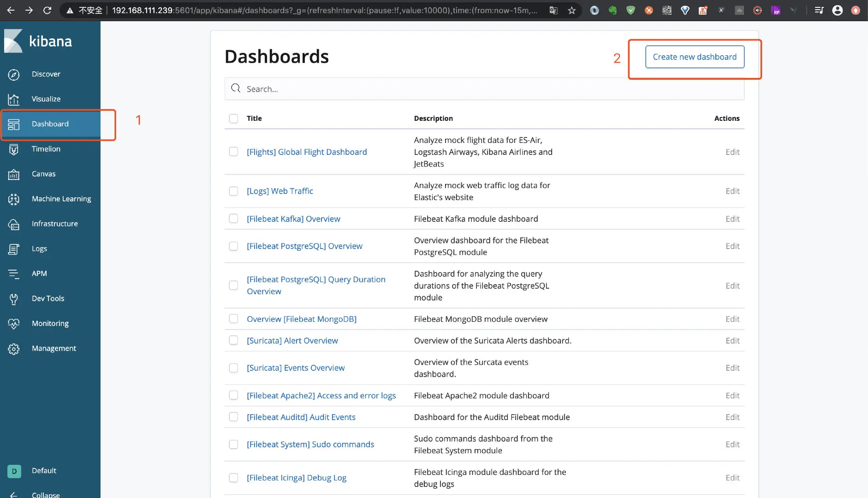
Task: Click the Management gear icon
Action: click(14, 349)
